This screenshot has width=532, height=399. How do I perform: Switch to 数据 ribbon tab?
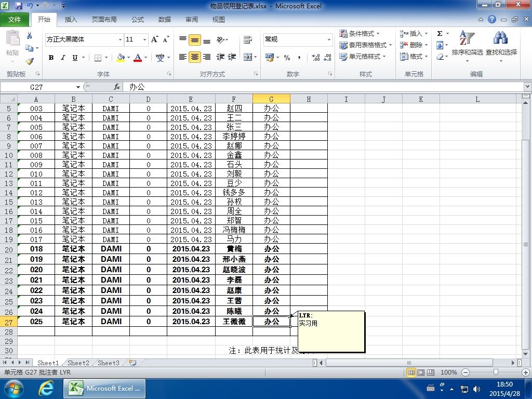pyautogui.click(x=164, y=19)
